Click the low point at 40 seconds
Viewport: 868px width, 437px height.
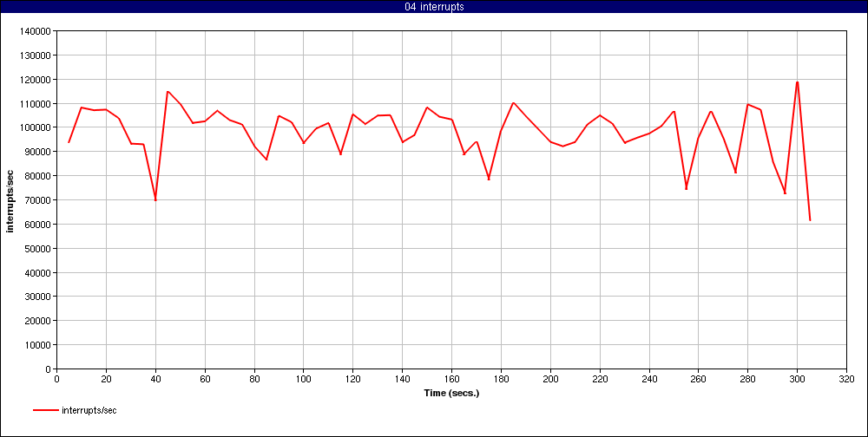[155, 199]
